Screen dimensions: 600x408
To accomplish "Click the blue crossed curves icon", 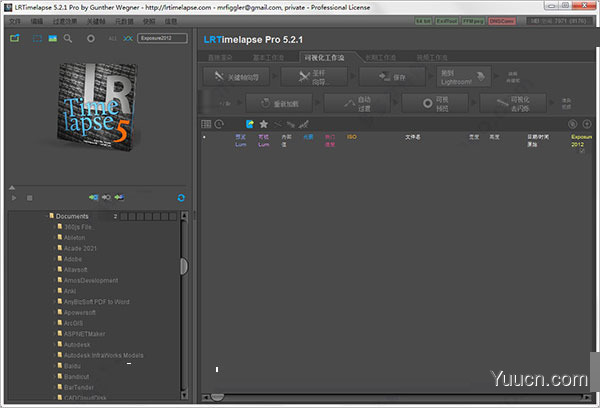I will point(128,38).
